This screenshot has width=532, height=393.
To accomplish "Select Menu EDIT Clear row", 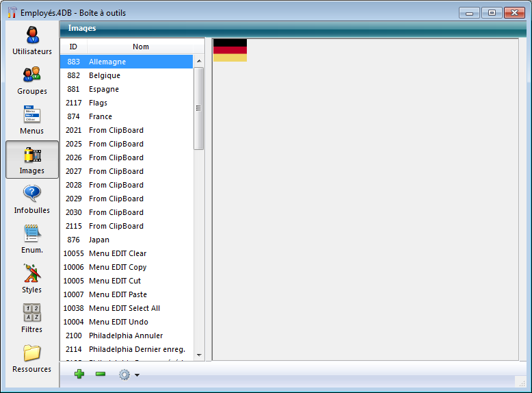I will point(127,253).
